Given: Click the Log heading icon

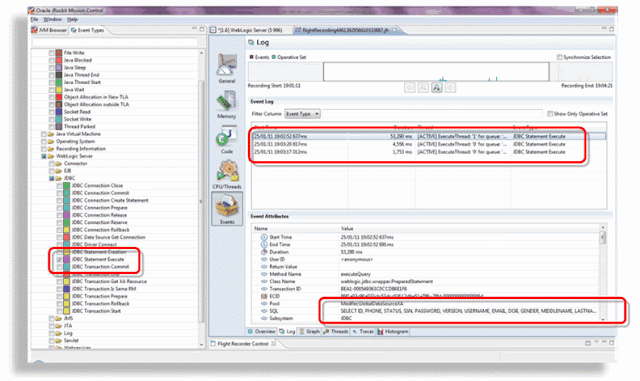Looking at the screenshot, I should click(x=251, y=42).
